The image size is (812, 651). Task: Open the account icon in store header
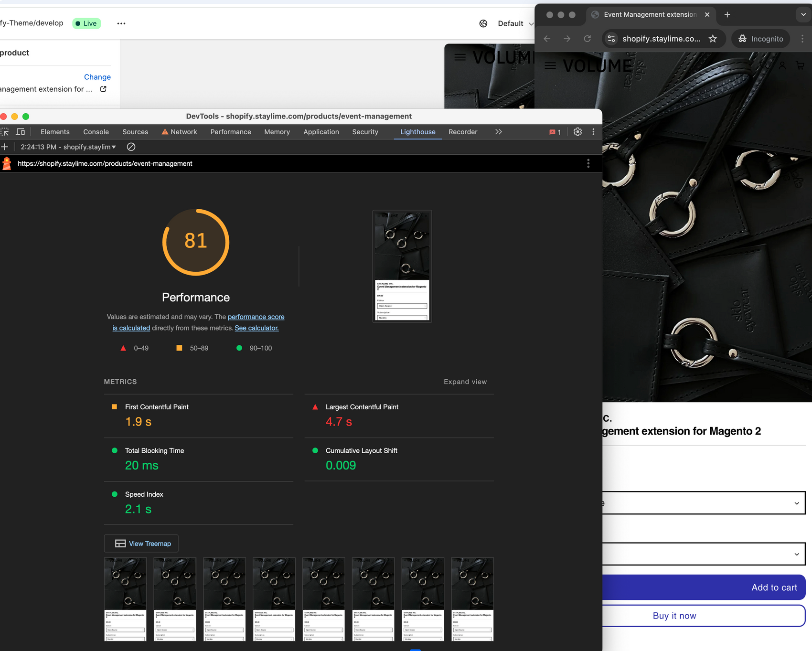(782, 65)
